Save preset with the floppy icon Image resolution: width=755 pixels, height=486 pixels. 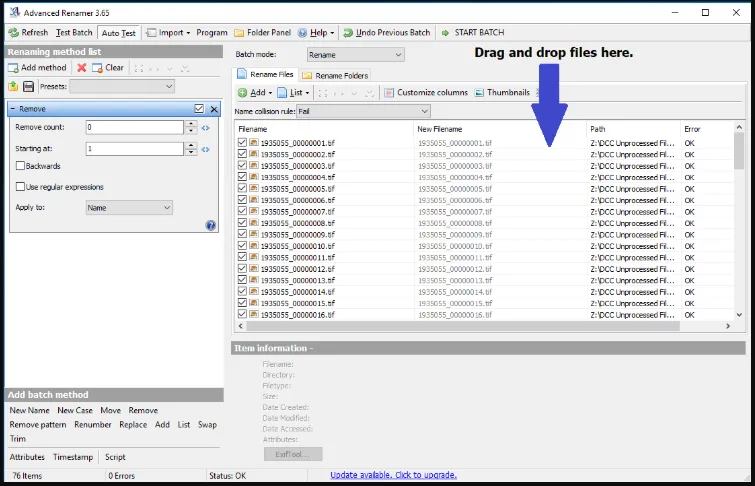click(x=28, y=86)
